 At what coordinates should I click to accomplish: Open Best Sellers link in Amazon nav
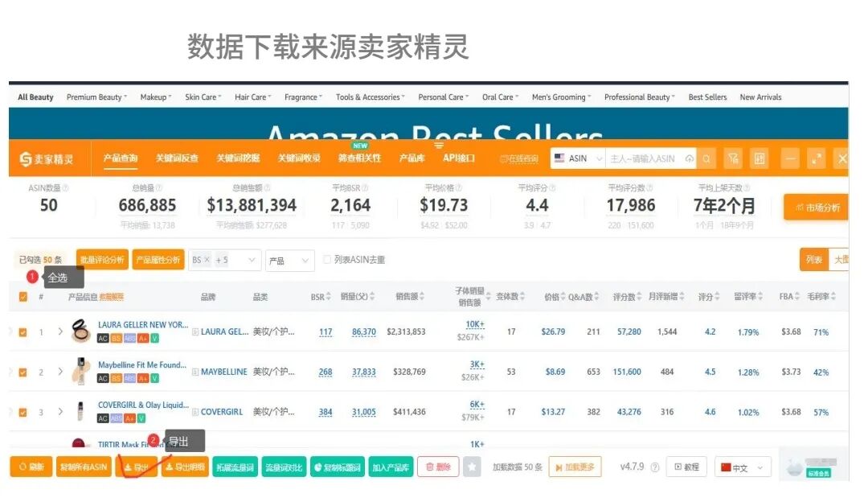pyautogui.click(x=707, y=97)
